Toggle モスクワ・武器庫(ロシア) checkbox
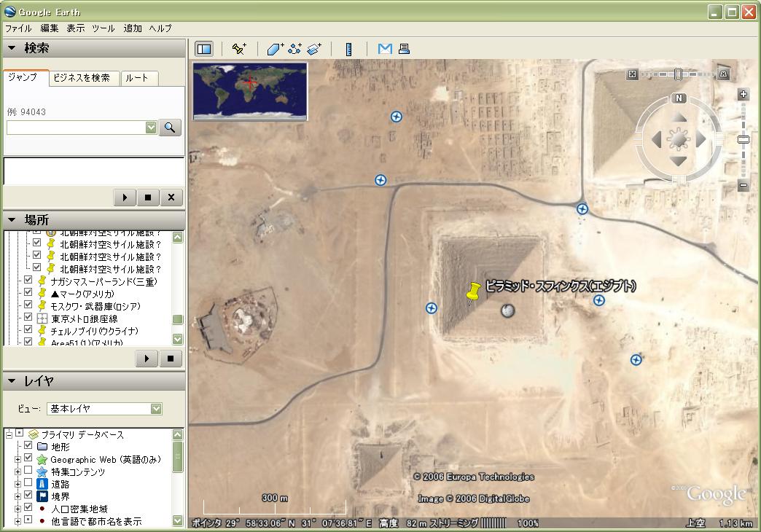The image size is (761, 532). [28, 305]
